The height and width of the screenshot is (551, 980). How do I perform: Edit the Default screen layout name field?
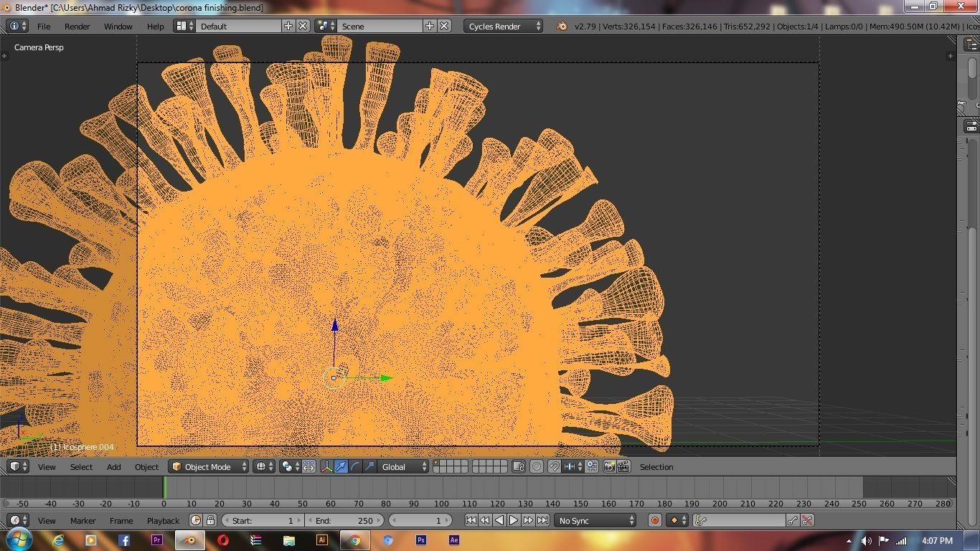coord(239,26)
